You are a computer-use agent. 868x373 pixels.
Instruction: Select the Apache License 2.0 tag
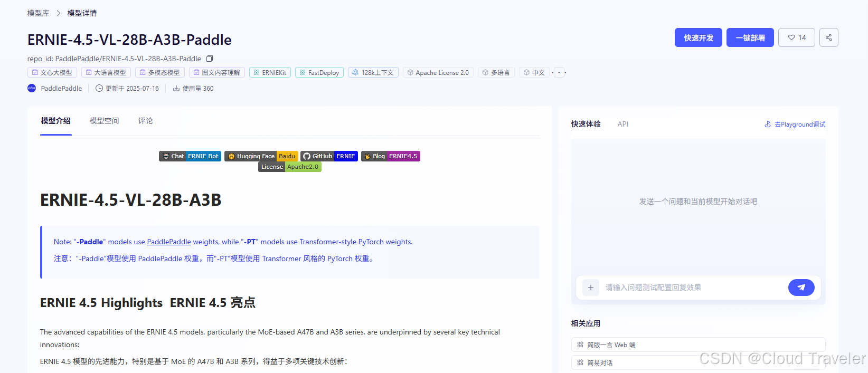pos(438,72)
